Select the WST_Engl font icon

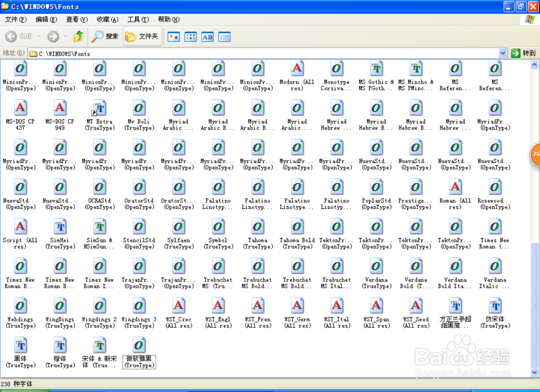218,306
